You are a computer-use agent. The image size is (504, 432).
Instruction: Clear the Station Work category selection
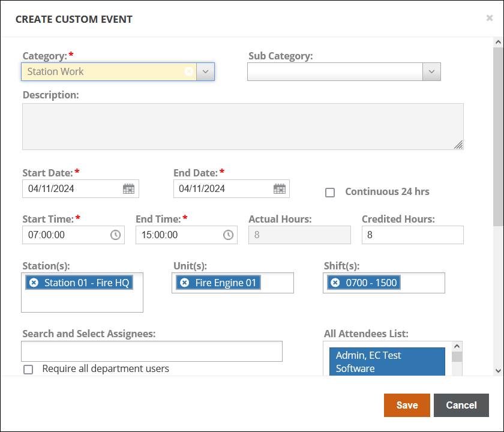point(189,71)
